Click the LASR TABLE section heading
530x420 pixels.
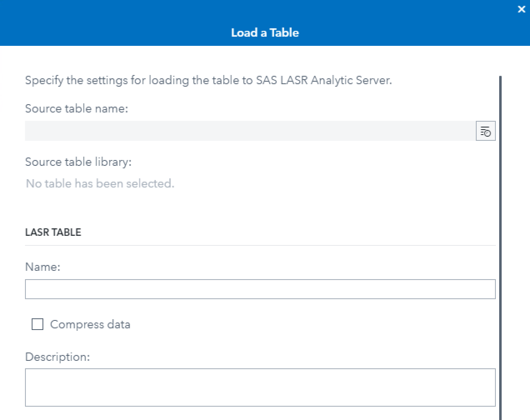[x=53, y=232]
